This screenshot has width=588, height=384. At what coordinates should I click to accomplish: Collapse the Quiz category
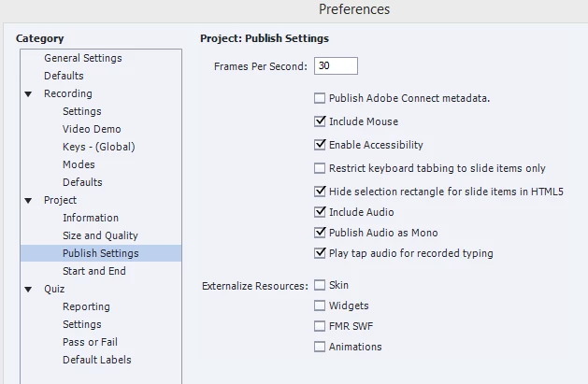[28, 290]
